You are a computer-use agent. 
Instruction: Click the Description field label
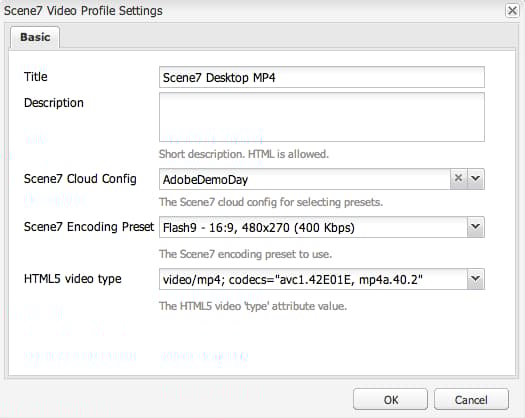54,103
